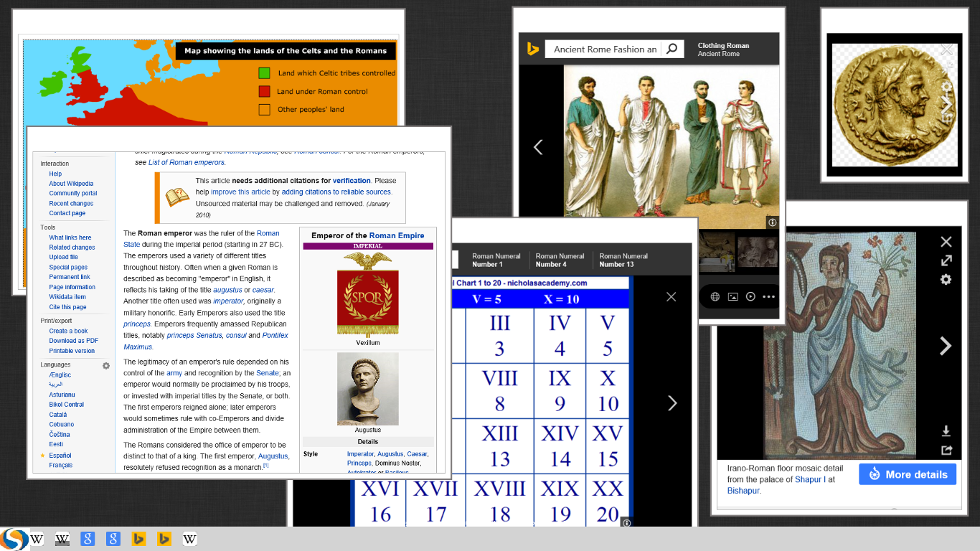This screenshot has width=980, height=551.
Task: Switch the article language to Español
Action: point(60,456)
